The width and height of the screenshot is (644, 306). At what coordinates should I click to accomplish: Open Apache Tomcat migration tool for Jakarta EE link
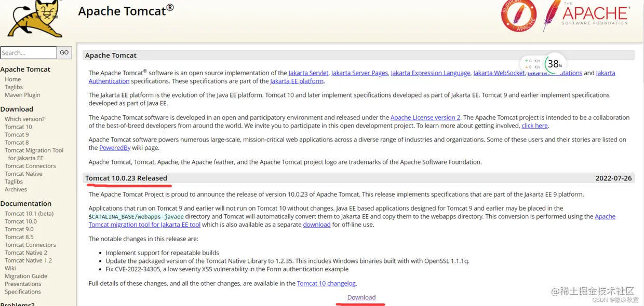pos(144,225)
